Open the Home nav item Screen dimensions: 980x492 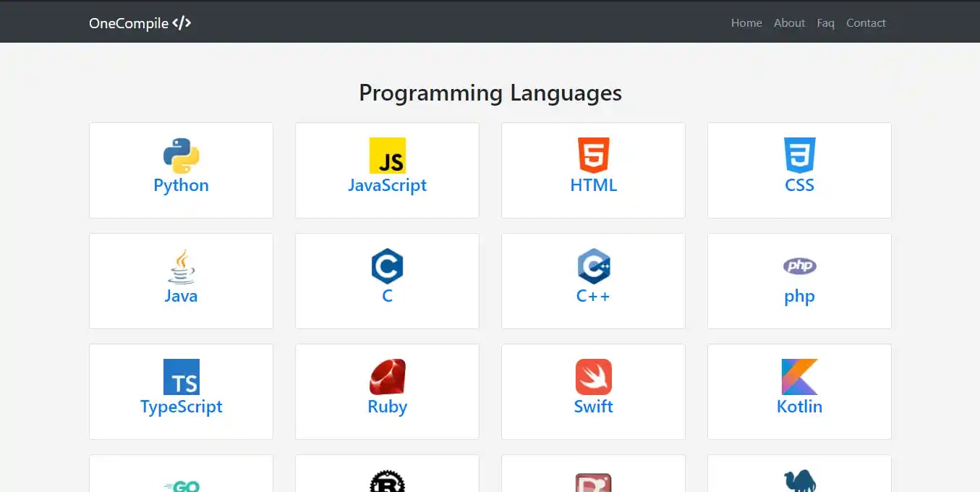[746, 23]
